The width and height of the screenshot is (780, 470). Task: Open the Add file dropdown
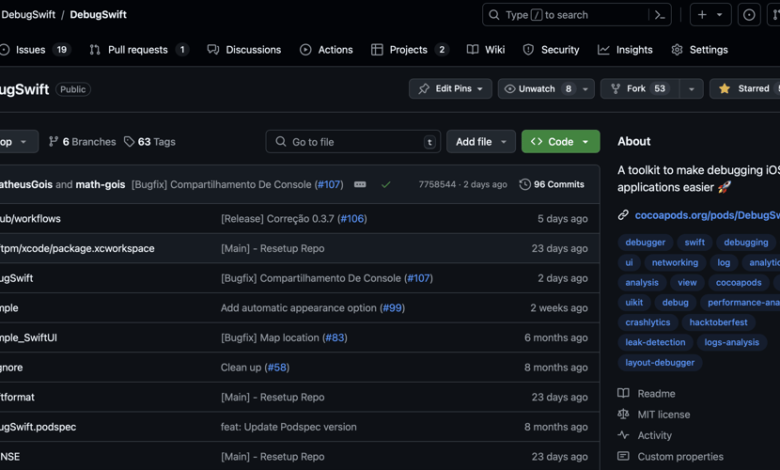481,142
